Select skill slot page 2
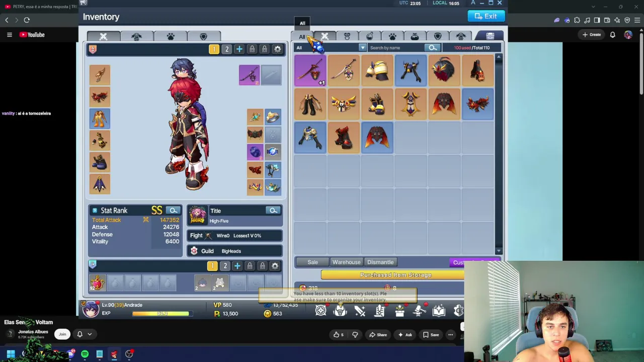Viewport: 644px width, 362px height. [225, 266]
